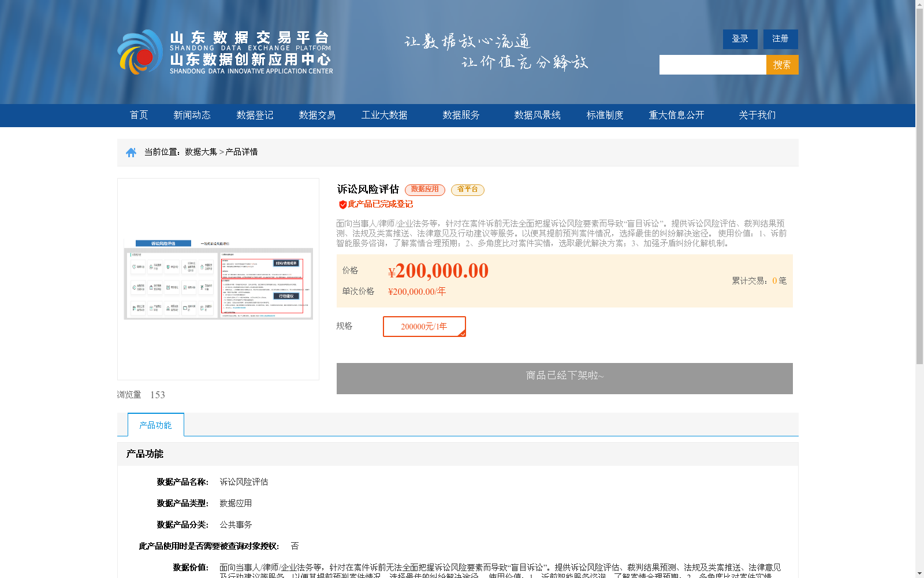This screenshot has height=578, width=924.
Task: Click the ¥200,000.00/年 unit price text
Action: click(417, 291)
